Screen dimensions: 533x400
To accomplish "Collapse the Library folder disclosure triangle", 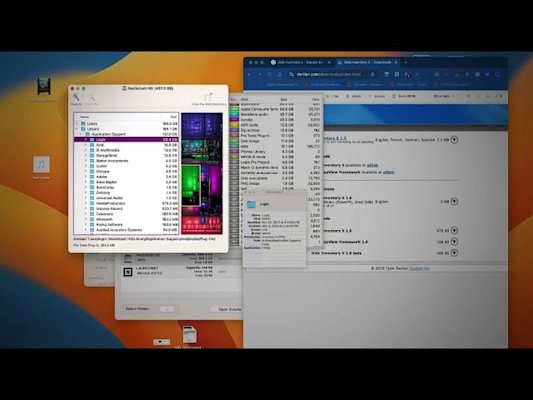I will (x=77, y=129).
